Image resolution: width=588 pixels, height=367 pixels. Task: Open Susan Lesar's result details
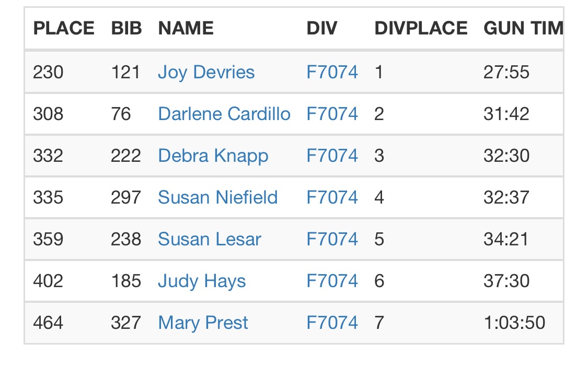click(209, 239)
